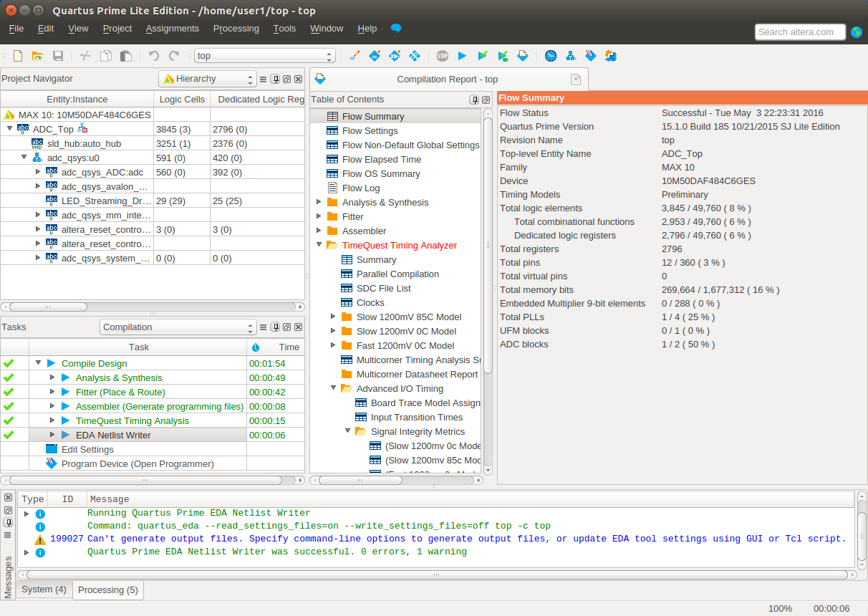868x616 pixels.
Task: Pin the Table of Contents panel
Action: pyautogui.click(x=474, y=100)
